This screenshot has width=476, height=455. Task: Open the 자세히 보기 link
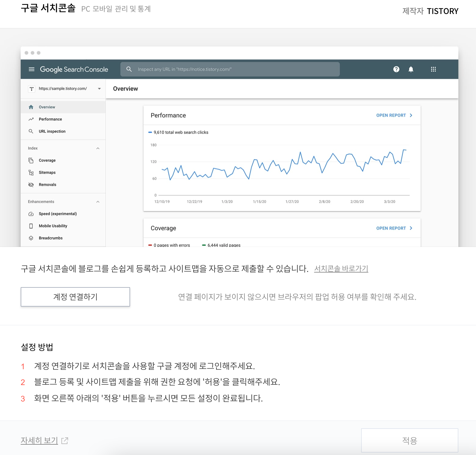tap(39, 440)
